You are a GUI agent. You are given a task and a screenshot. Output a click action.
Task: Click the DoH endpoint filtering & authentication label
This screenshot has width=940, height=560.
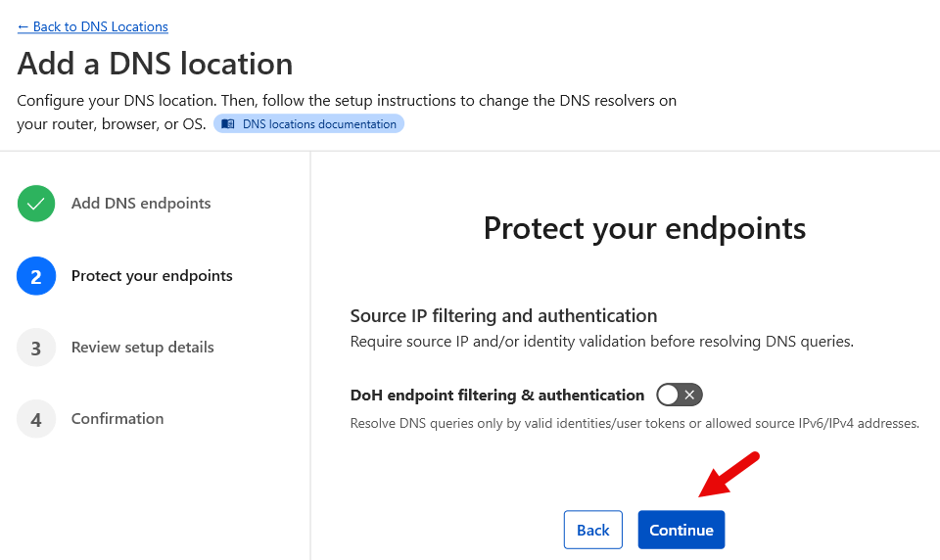[x=496, y=396]
